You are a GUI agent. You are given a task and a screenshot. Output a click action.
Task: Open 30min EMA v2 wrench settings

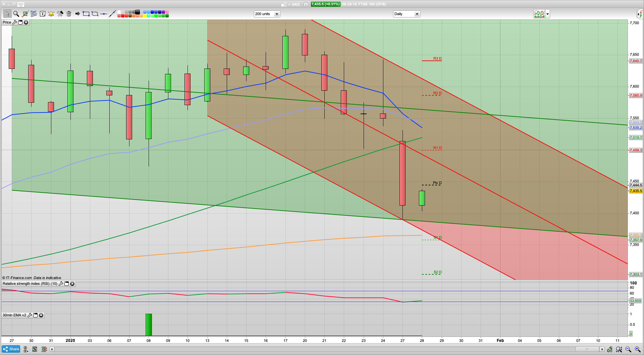[30, 315]
